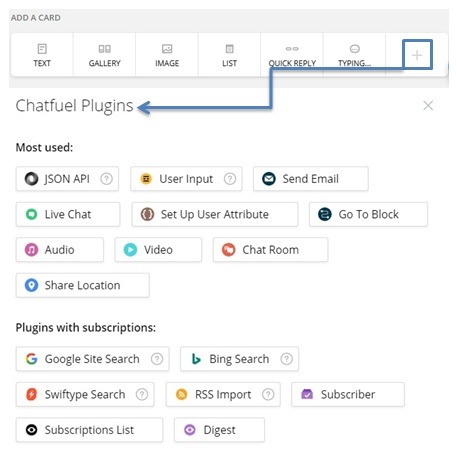Open more plugins with plus icon
The image size is (457, 458).
pyautogui.click(x=417, y=55)
